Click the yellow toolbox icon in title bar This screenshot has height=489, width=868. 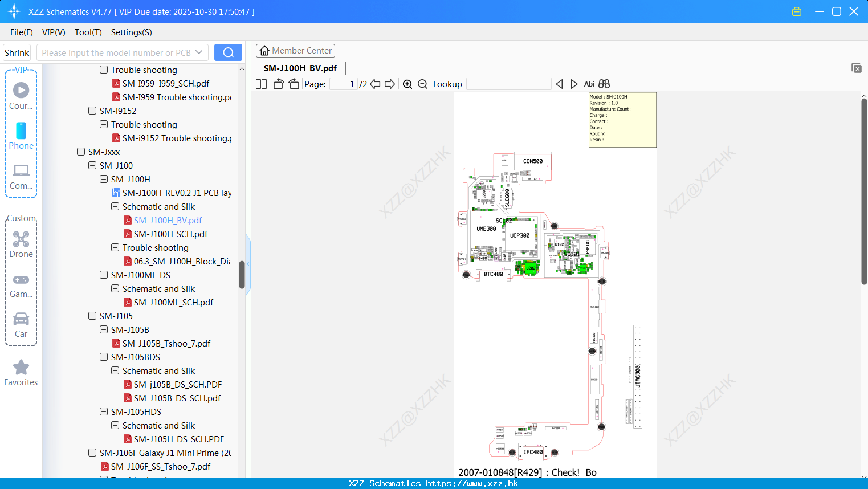(x=797, y=11)
